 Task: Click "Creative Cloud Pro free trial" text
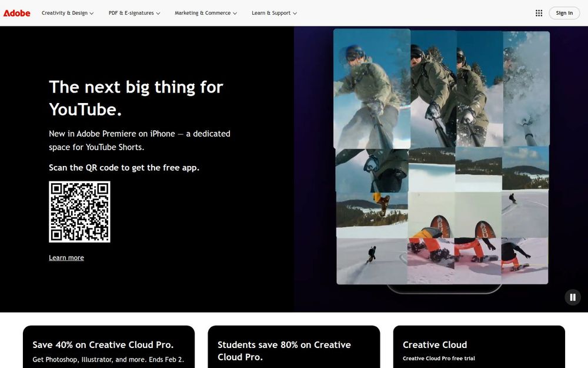click(x=439, y=358)
